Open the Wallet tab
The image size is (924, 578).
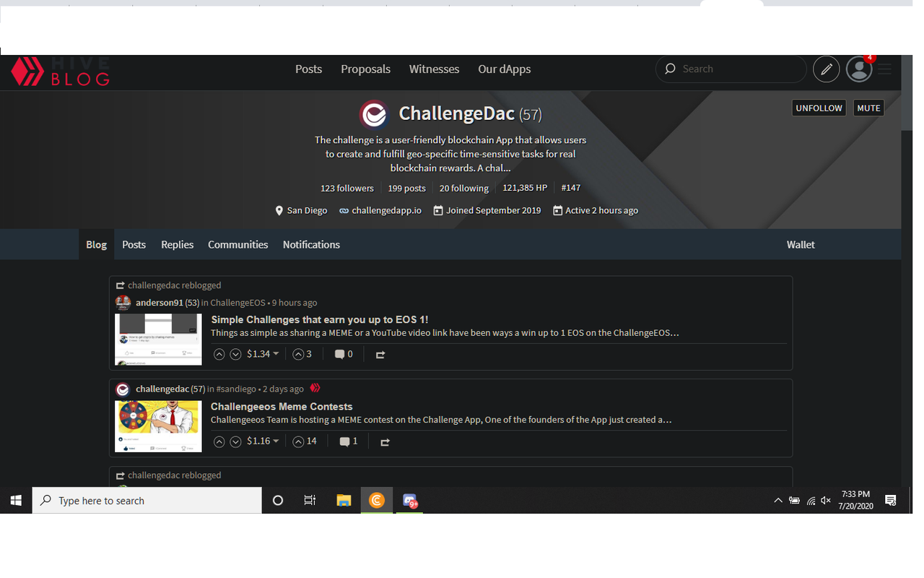coord(801,244)
